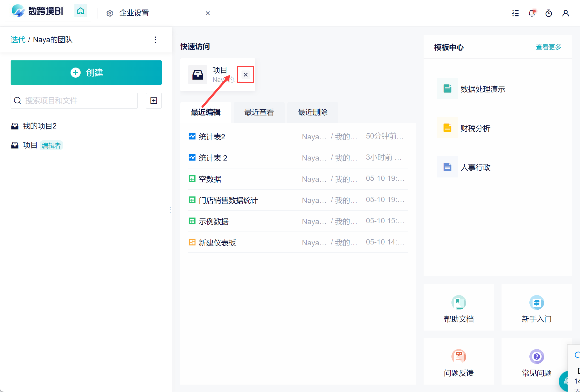Remove 项目 from quick access

pos(245,75)
